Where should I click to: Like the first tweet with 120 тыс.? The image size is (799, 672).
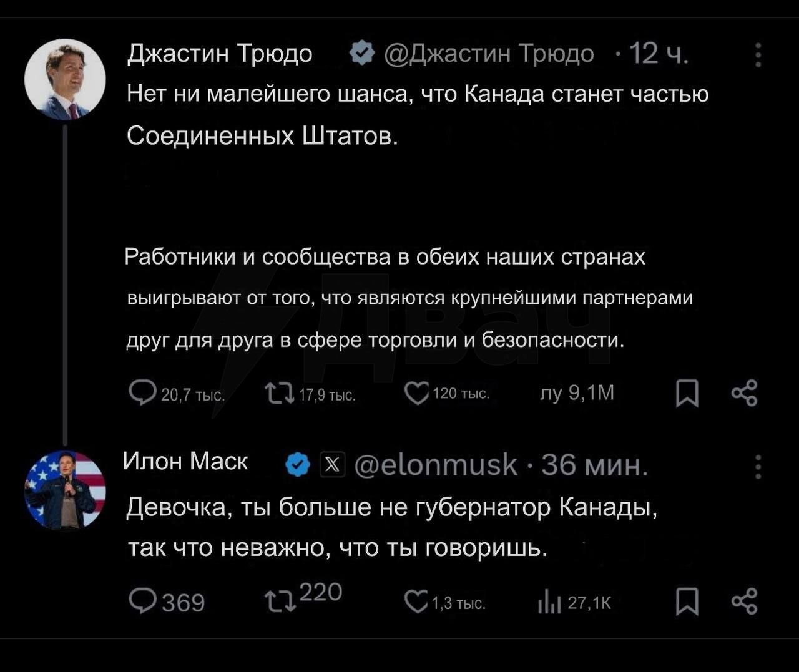(x=416, y=394)
